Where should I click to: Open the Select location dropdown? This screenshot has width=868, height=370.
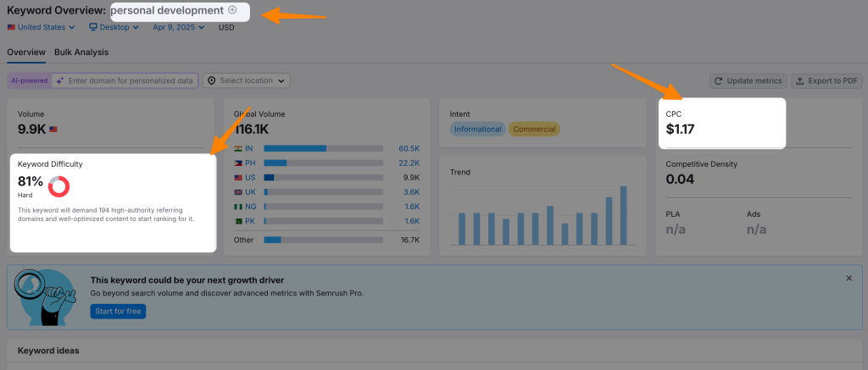click(247, 80)
